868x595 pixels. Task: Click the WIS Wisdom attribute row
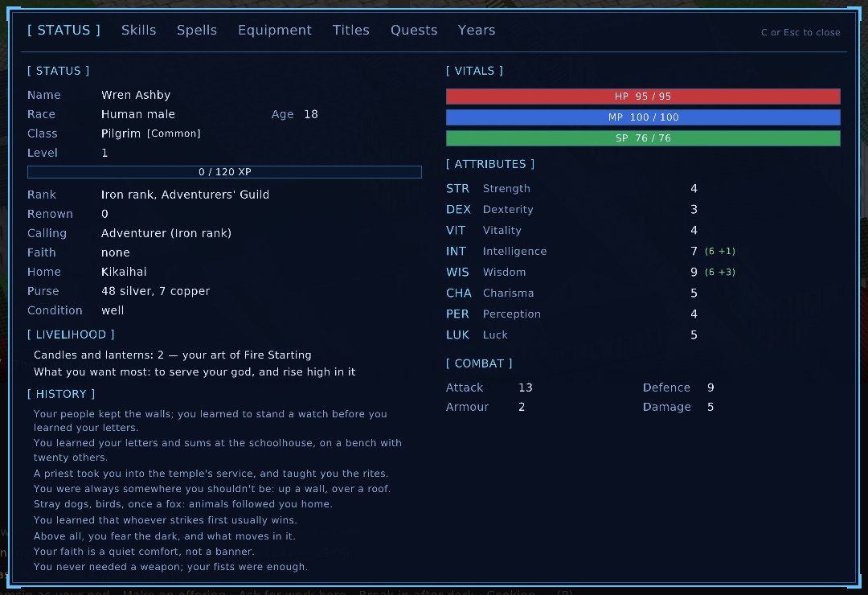point(591,273)
